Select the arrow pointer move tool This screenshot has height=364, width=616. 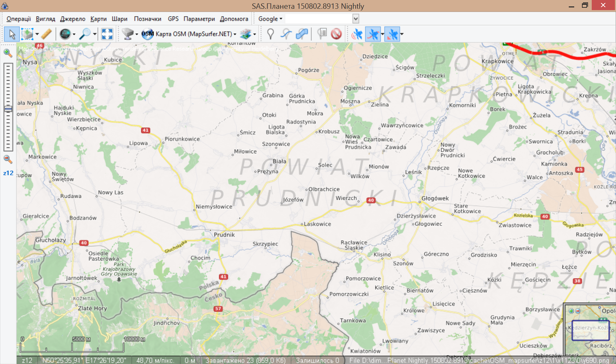coord(12,34)
